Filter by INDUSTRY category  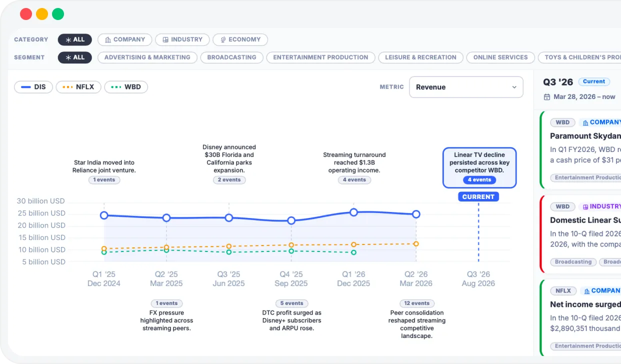182,39
